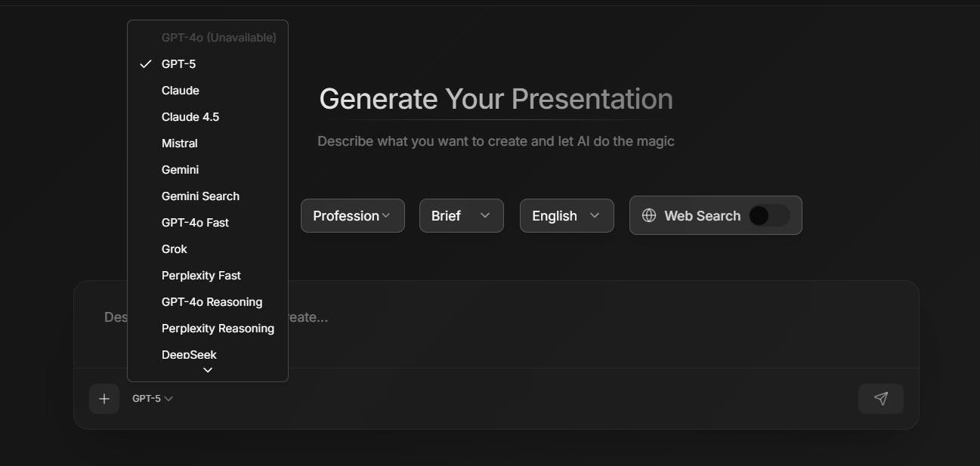Pick the Grok model
Screen dimensions: 980x466
pyautogui.click(x=208, y=249)
